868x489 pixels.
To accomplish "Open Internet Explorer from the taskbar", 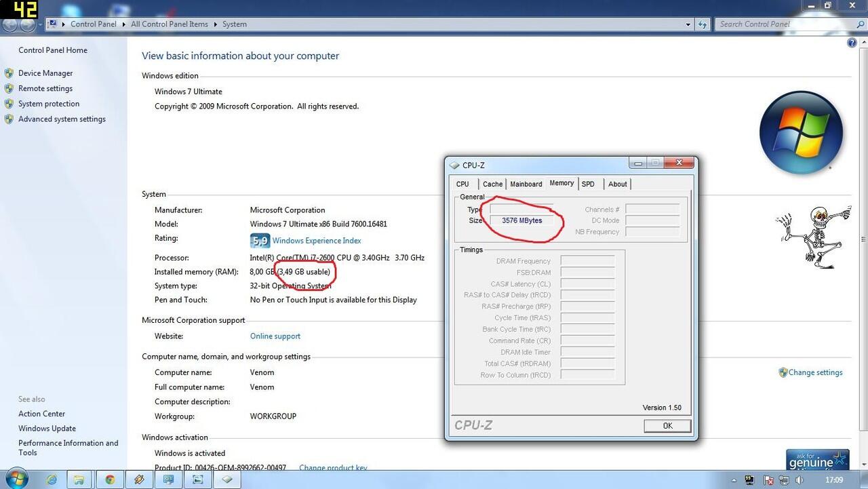I will coord(52,480).
